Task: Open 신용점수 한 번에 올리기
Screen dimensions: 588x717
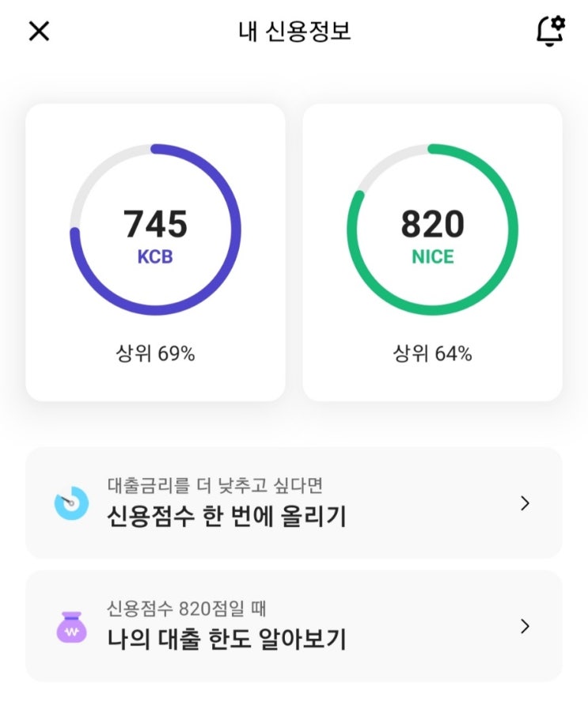Action: (226, 517)
